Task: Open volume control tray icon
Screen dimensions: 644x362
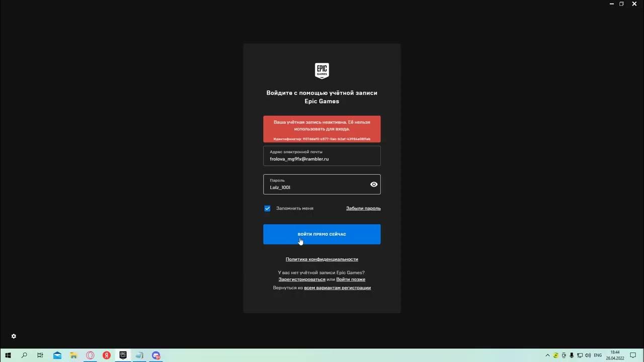Action: tap(588, 355)
